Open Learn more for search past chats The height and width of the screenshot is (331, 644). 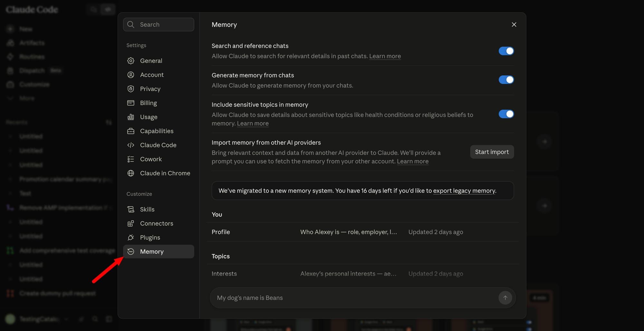(385, 56)
